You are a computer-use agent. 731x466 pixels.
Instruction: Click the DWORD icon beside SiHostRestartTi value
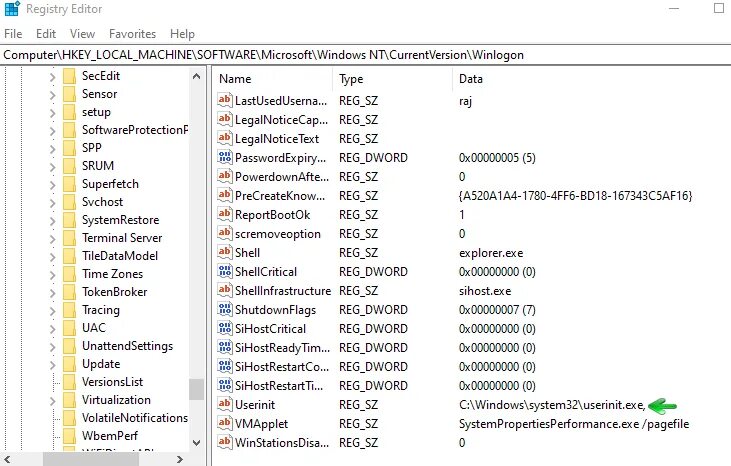click(225, 385)
